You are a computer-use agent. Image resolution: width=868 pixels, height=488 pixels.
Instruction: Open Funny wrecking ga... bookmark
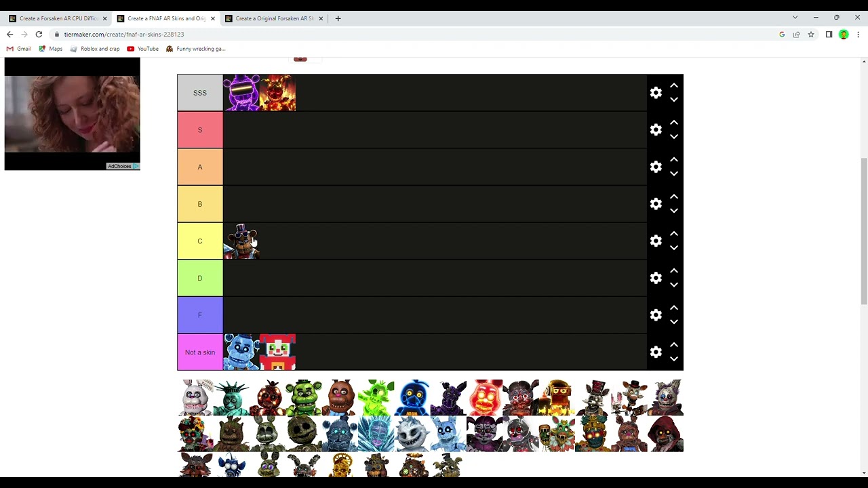[x=196, y=49]
